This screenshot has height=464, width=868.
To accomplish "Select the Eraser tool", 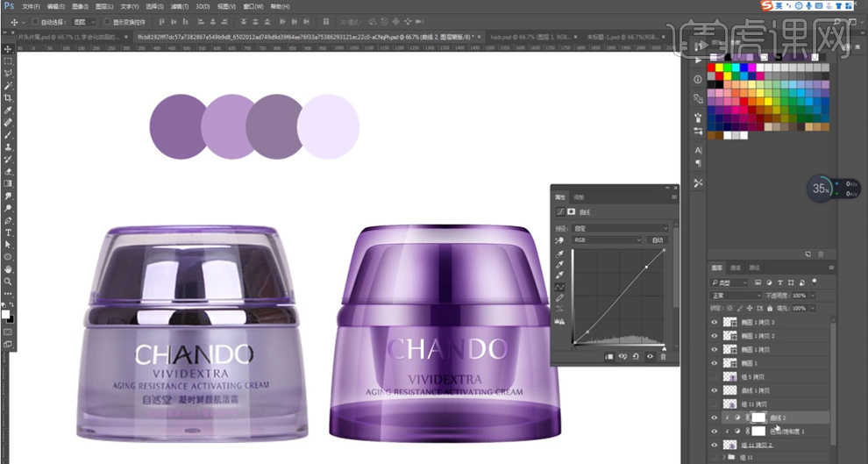I will (8, 172).
